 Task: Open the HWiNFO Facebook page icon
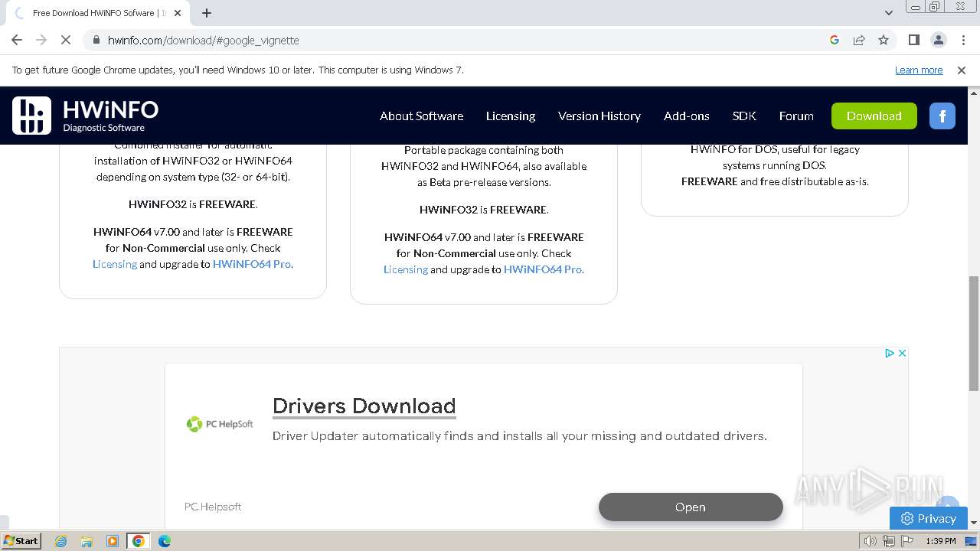coord(942,116)
